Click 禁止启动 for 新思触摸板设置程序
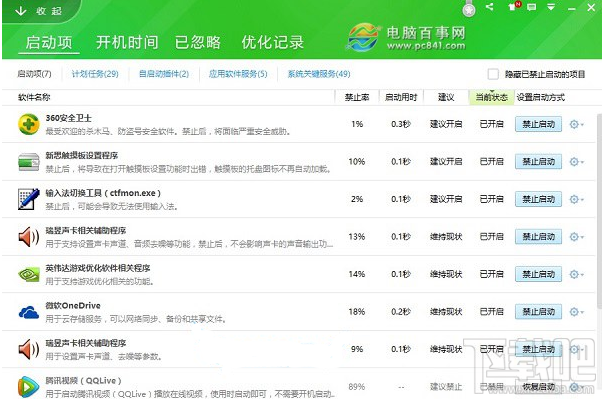603x399 pixels. (538, 162)
